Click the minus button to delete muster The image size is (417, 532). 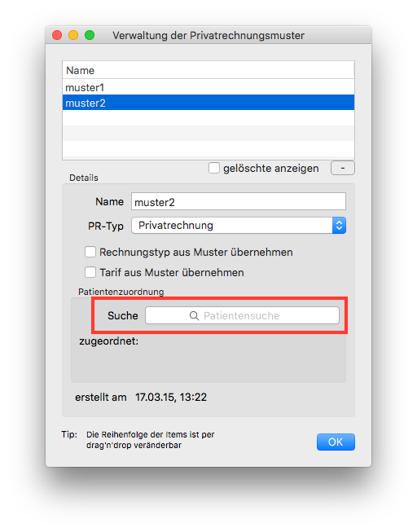(343, 168)
